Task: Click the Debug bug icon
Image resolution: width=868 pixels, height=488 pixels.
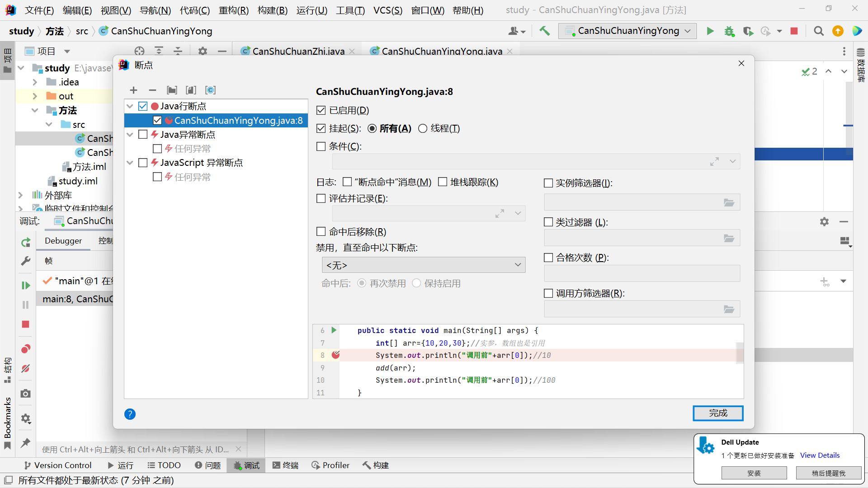Action: coord(729,31)
